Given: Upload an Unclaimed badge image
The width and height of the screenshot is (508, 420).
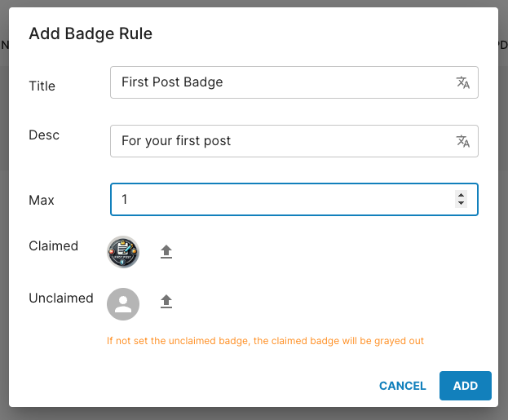Looking at the screenshot, I should pyautogui.click(x=166, y=302).
